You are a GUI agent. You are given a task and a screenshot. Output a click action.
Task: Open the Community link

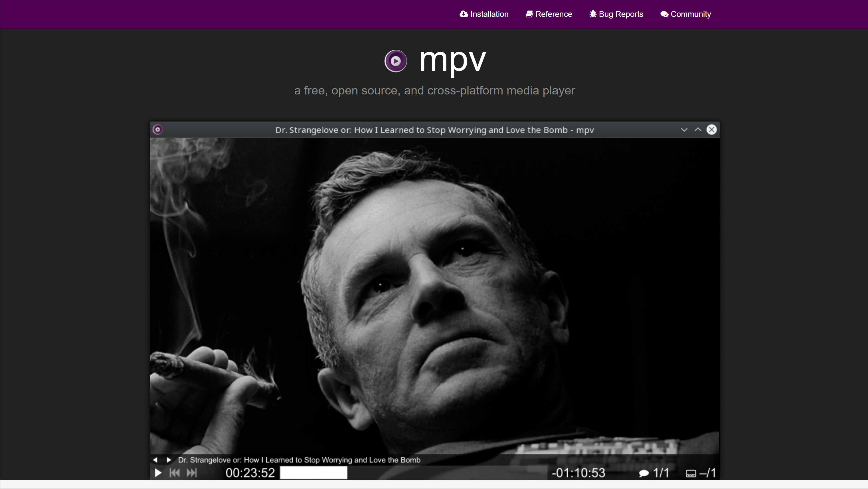tap(686, 14)
